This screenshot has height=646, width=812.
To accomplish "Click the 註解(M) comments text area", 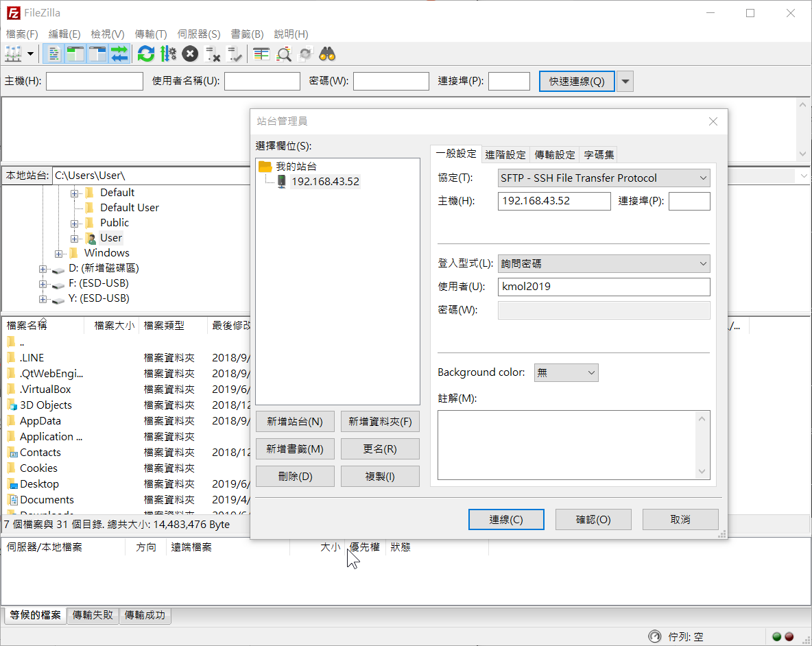I will (x=574, y=445).
